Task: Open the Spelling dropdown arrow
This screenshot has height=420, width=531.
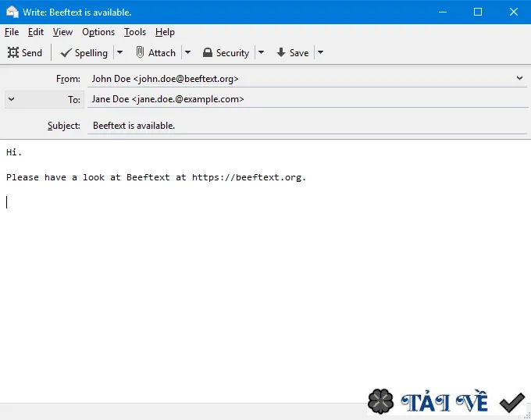Action: coord(119,53)
